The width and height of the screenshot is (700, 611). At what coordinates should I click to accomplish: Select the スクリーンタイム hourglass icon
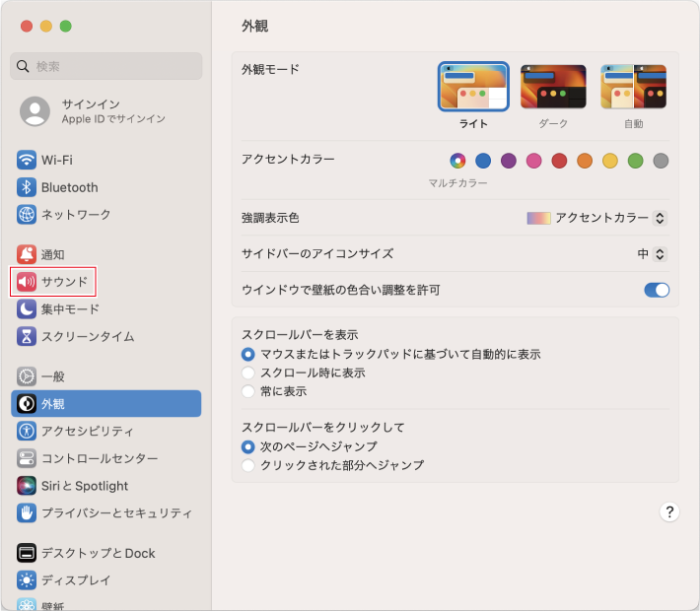pos(26,336)
